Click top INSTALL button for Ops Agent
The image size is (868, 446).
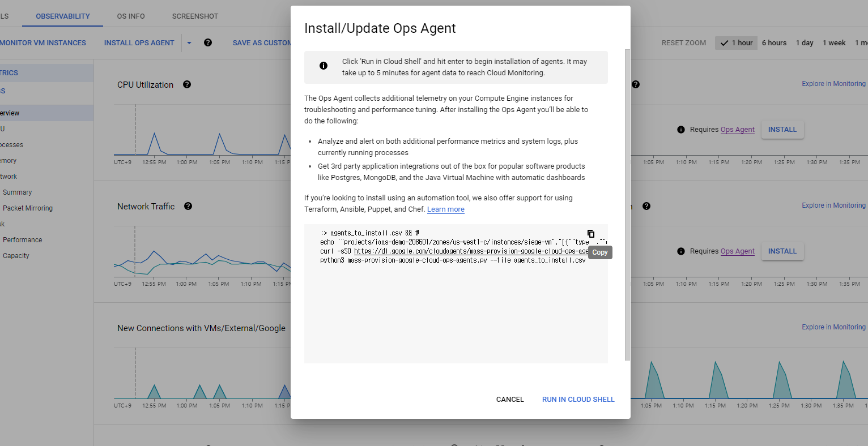point(782,130)
